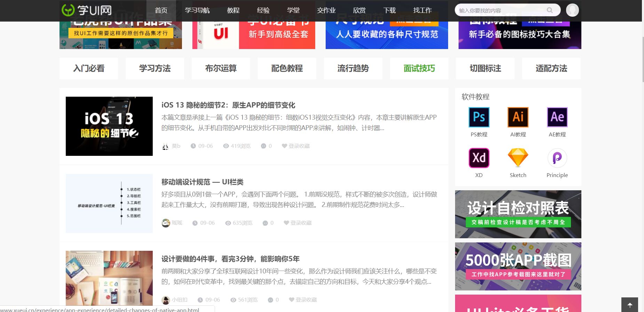Click author avatar next to 瑶瑶

click(x=166, y=223)
